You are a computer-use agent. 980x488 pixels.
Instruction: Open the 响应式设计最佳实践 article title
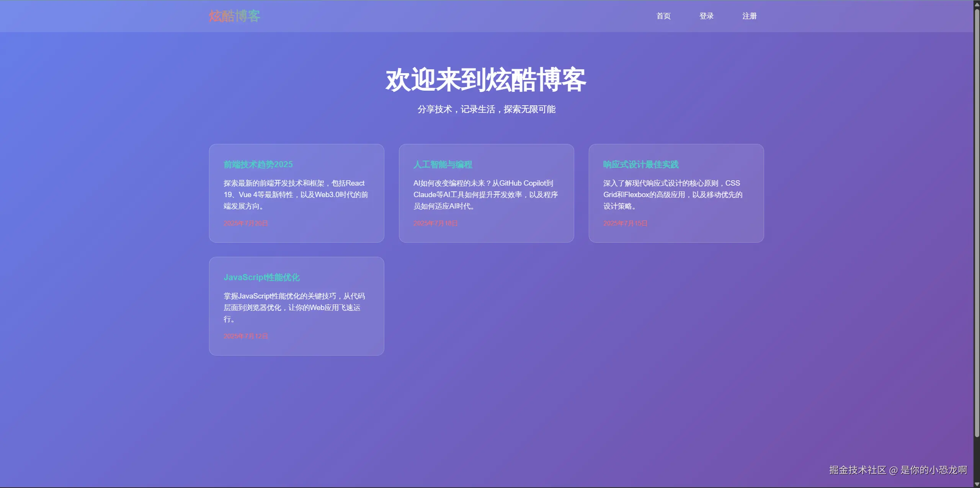point(640,165)
